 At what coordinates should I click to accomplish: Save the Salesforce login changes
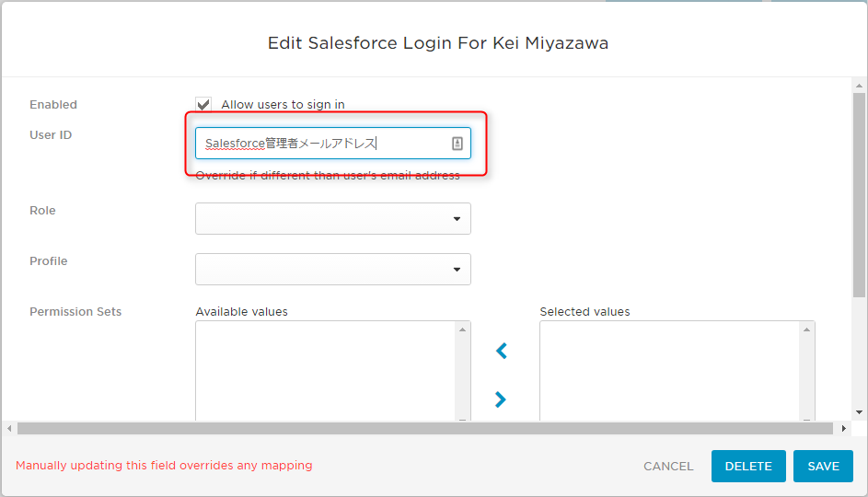823,466
